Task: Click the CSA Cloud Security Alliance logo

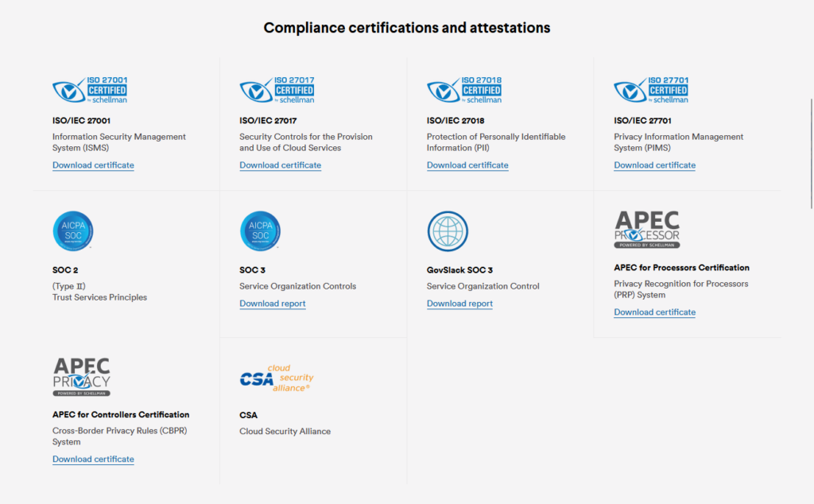Action: [x=277, y=378]
